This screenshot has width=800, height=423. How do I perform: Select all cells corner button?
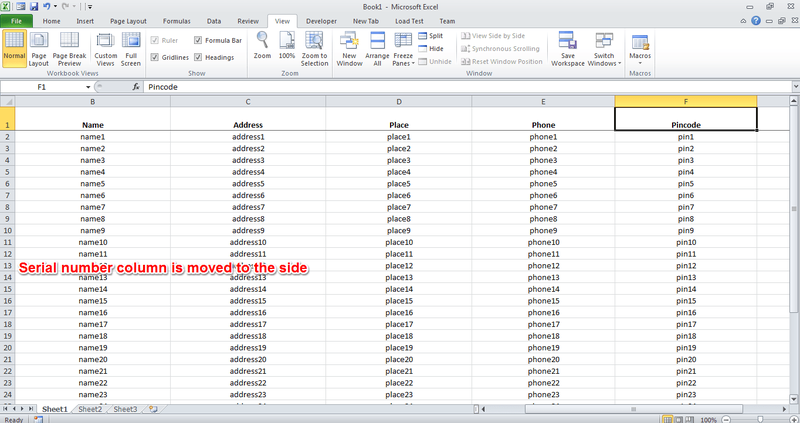(x=7, y=101)
